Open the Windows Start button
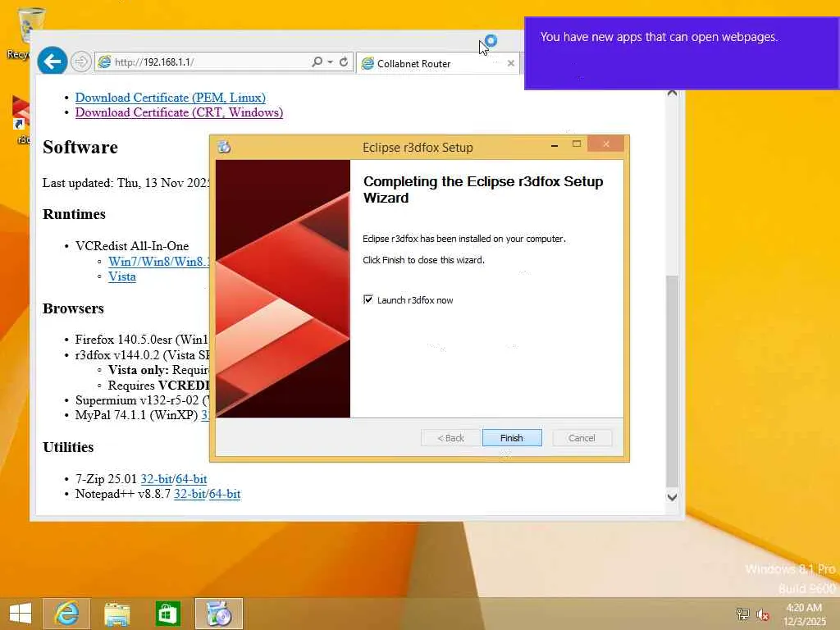The image size is (840, 630). coord(21,614)
